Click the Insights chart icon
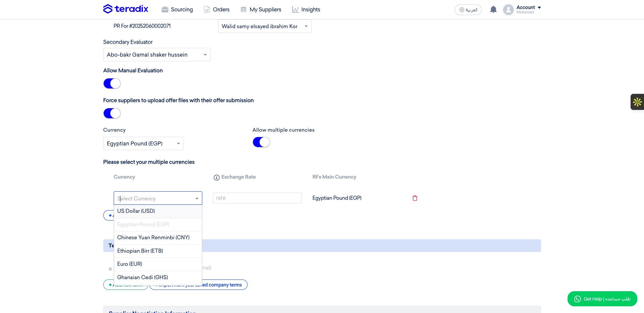Viewport: 644px width, 313px height. (x=295, y=9)
